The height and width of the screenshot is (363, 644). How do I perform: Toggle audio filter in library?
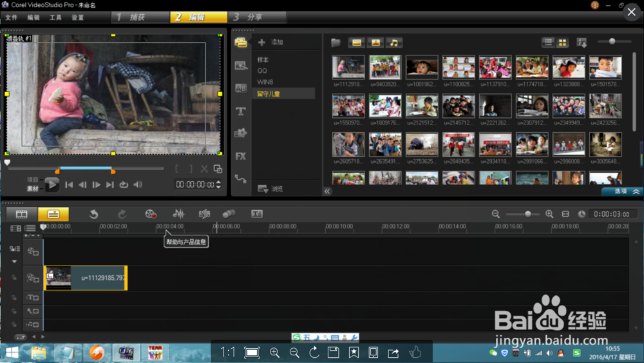pos(394,43)
